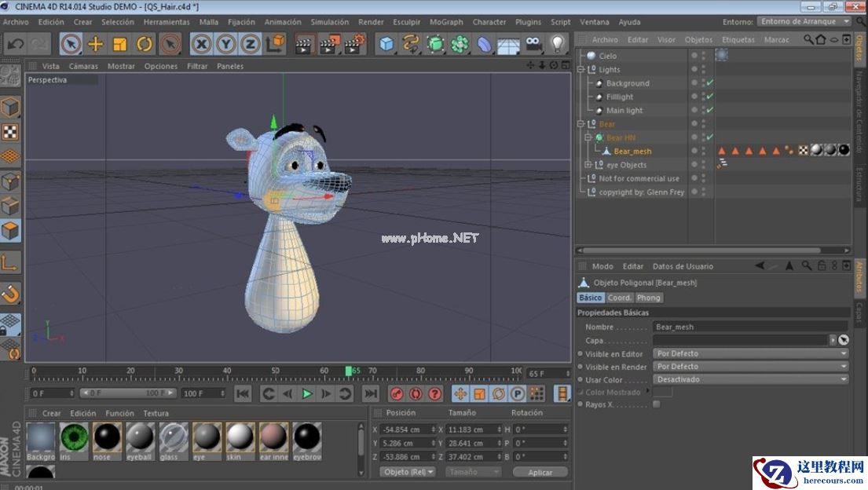Select the Rotate tool in top toolbar

point(145,44)
